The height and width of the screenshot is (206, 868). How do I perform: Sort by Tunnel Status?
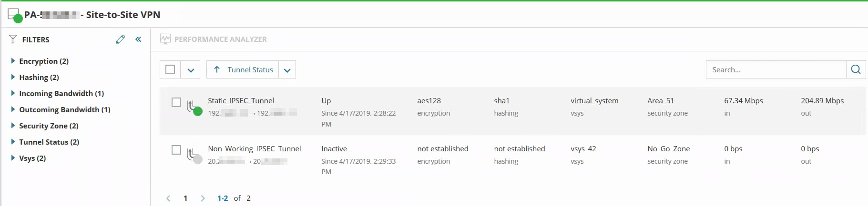point(243,69)
